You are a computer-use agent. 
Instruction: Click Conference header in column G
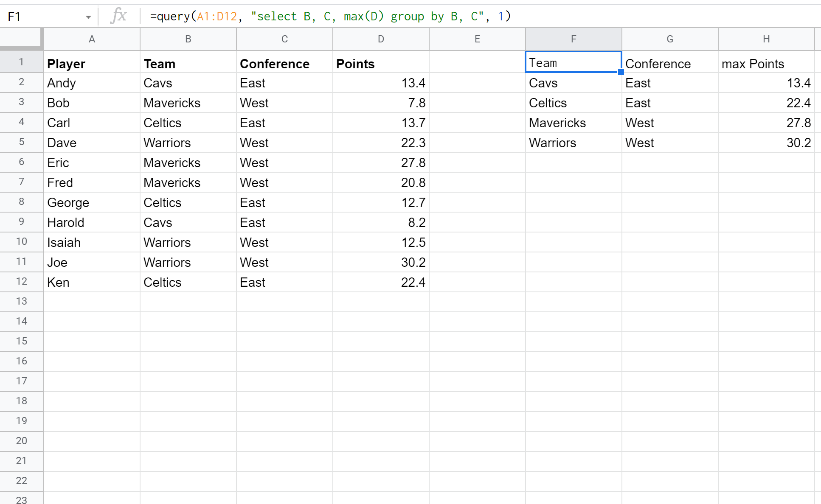coord(670,64)
